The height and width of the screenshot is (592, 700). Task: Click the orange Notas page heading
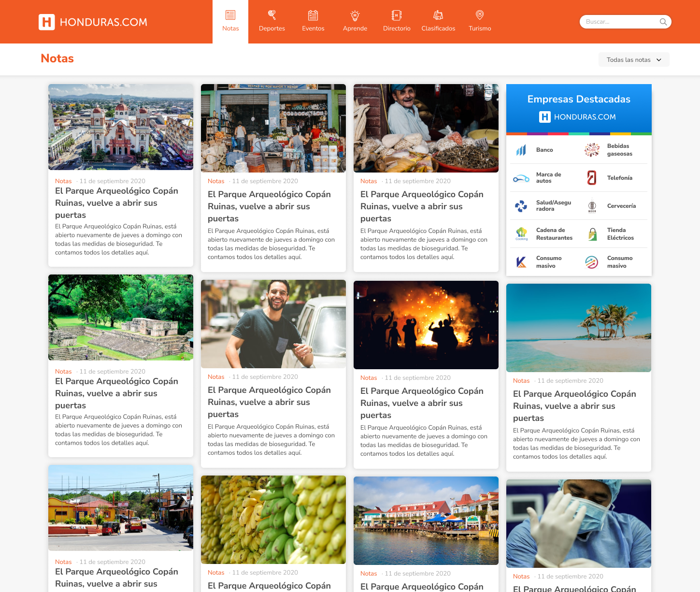[x=57, y=58]
